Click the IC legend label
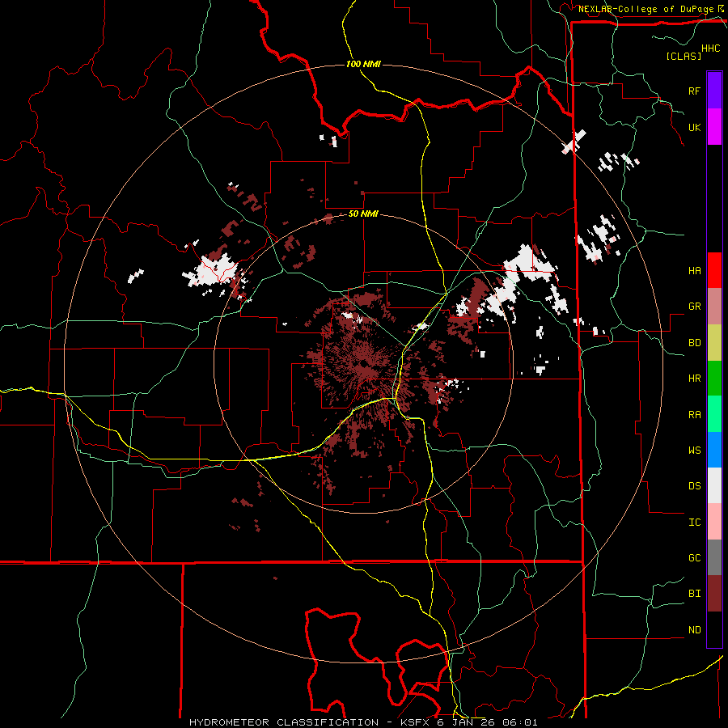The image size is (728, 728). [x=694, y=523]
